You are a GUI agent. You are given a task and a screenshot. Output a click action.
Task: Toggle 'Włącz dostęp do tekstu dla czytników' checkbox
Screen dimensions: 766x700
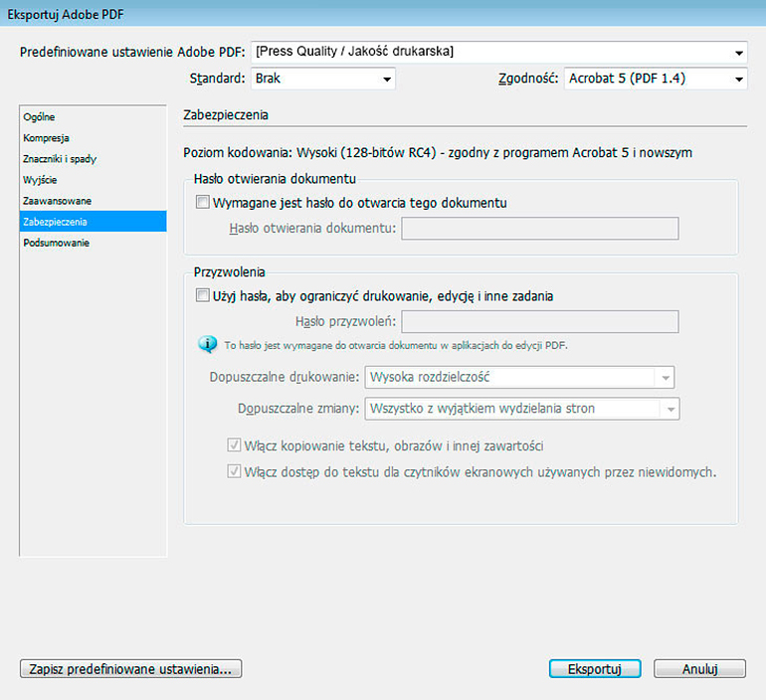click(x=234, y=471)
